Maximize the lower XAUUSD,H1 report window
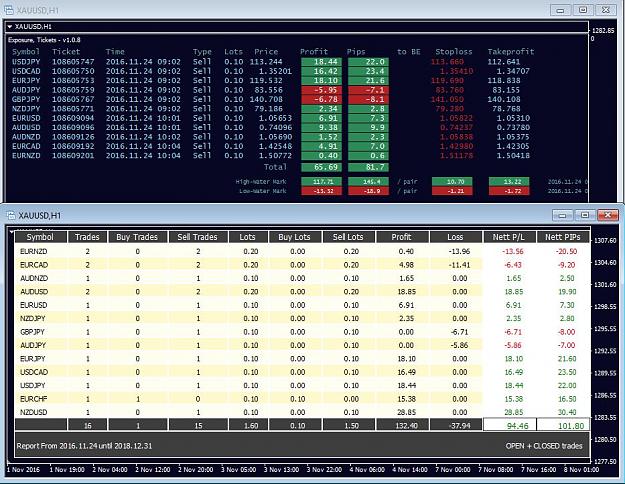The height and width of the screenshot is (484, 625). (585, 215)
